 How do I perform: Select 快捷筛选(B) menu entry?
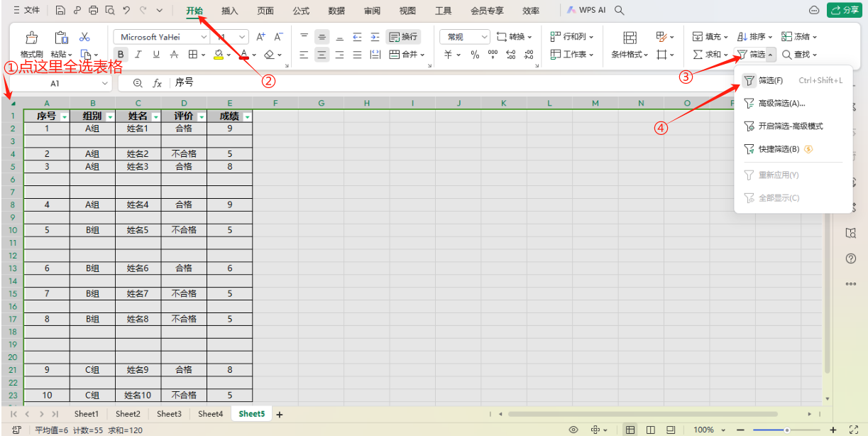pos(793,149)
